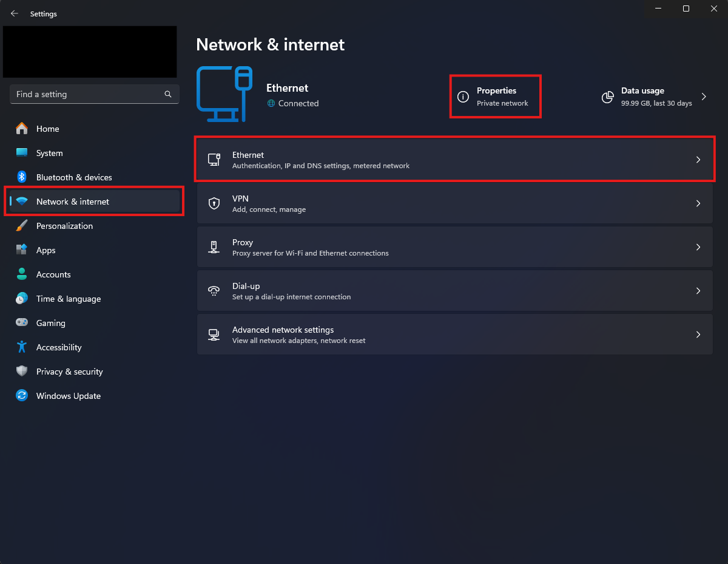Open Advanced network settings
The height and width of the screenshot is (564, 728).
point(454,335)
